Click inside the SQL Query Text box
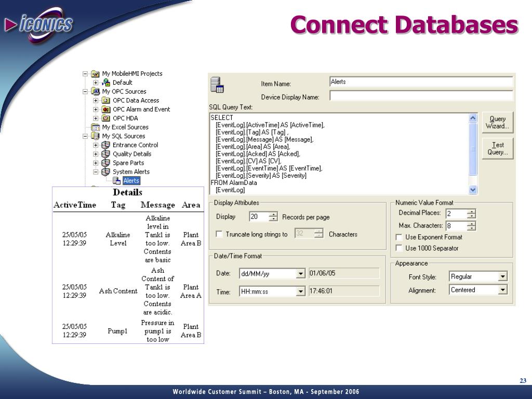 (339, 154)
